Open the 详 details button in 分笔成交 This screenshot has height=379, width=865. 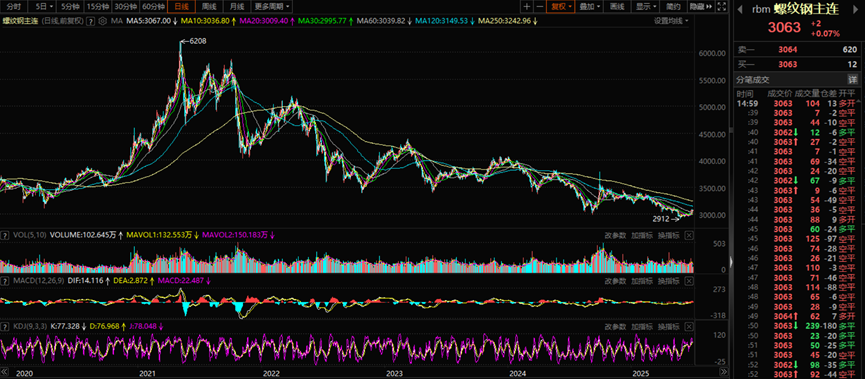[852, 80]
